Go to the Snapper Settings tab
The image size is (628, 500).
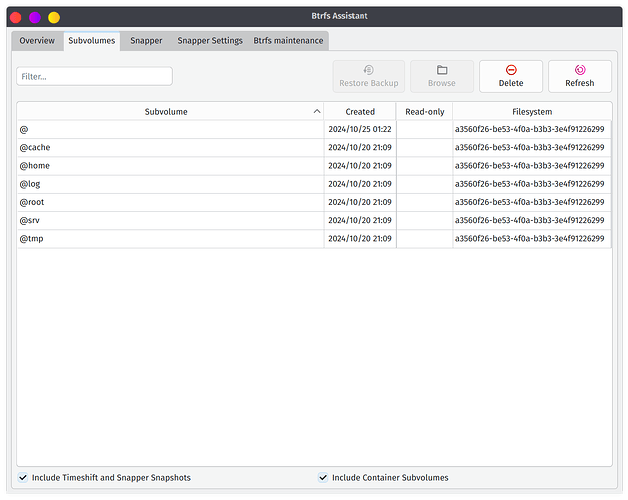pos(210,41)
